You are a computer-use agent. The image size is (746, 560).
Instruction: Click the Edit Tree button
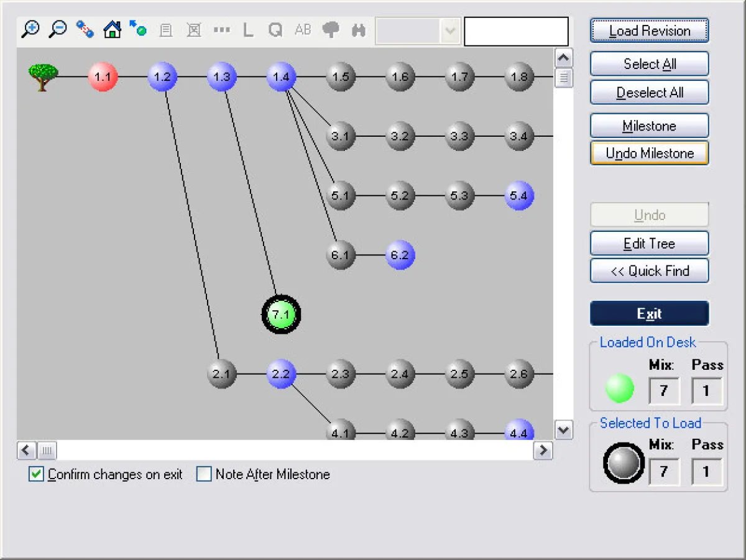[x=650, y=244]
